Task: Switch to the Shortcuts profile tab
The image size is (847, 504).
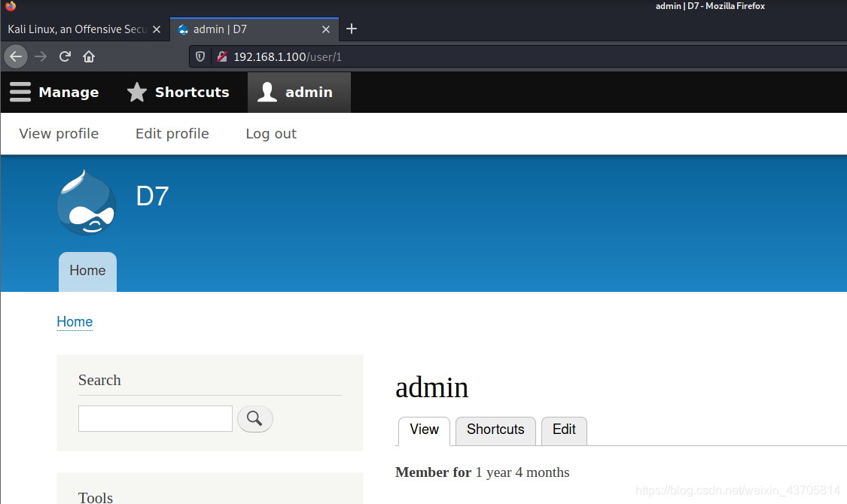Action: click(x=495, y=430)
